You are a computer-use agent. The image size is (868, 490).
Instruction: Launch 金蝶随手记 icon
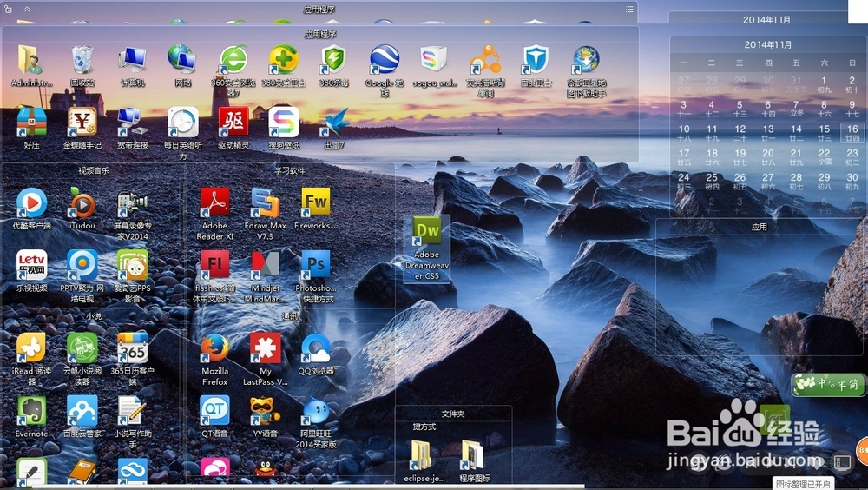click(82, 122)
